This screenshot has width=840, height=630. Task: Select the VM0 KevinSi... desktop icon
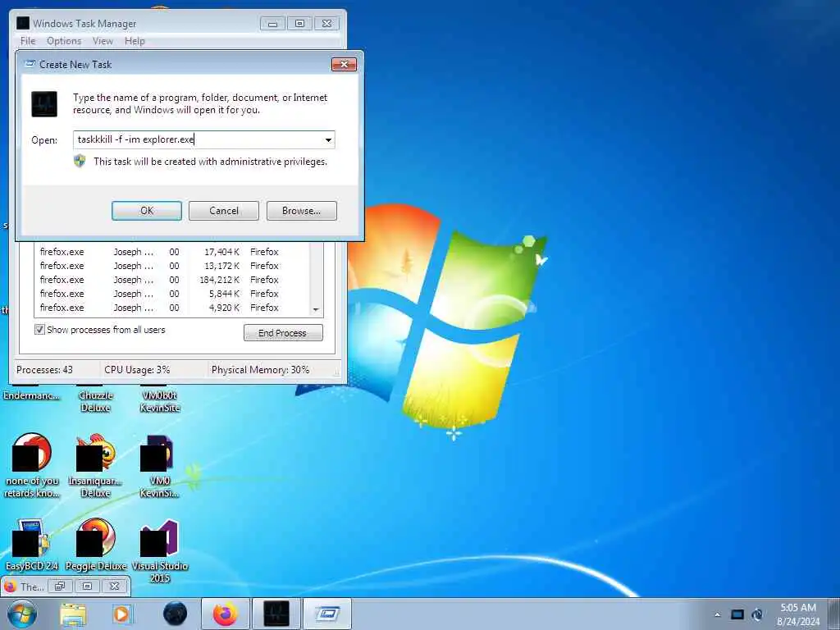tap(159, 466)
